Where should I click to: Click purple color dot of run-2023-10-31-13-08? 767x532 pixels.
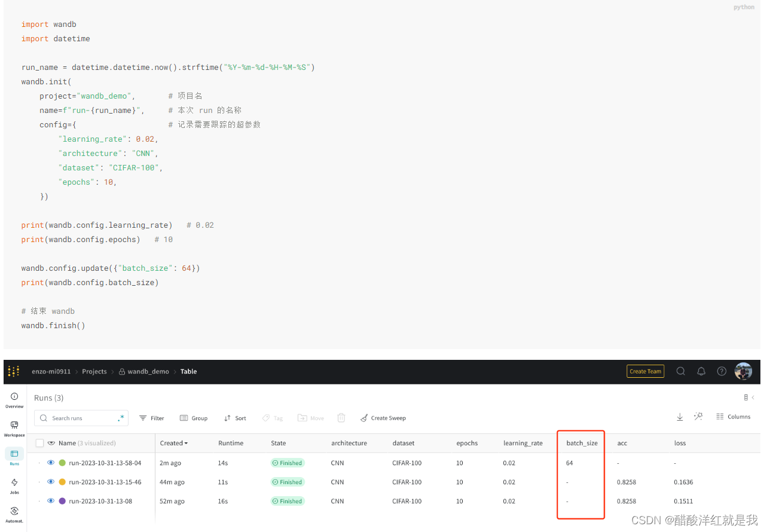62,501
